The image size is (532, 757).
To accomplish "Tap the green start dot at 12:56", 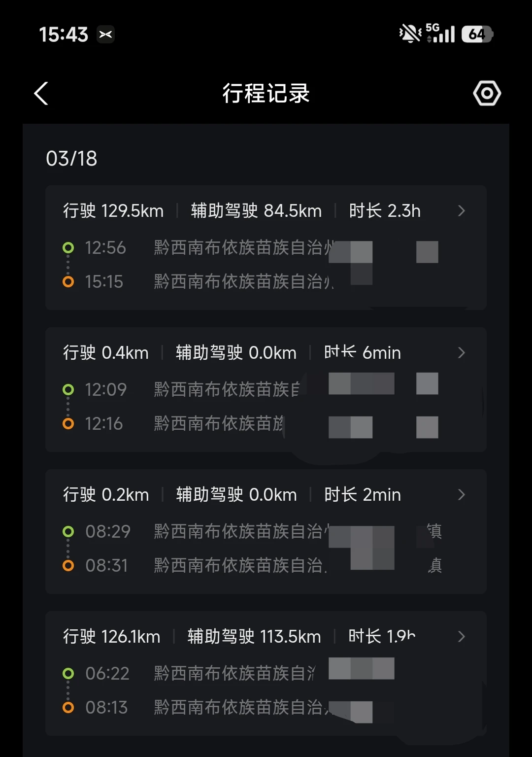I will pyautogui.click(x=68, y=247).
